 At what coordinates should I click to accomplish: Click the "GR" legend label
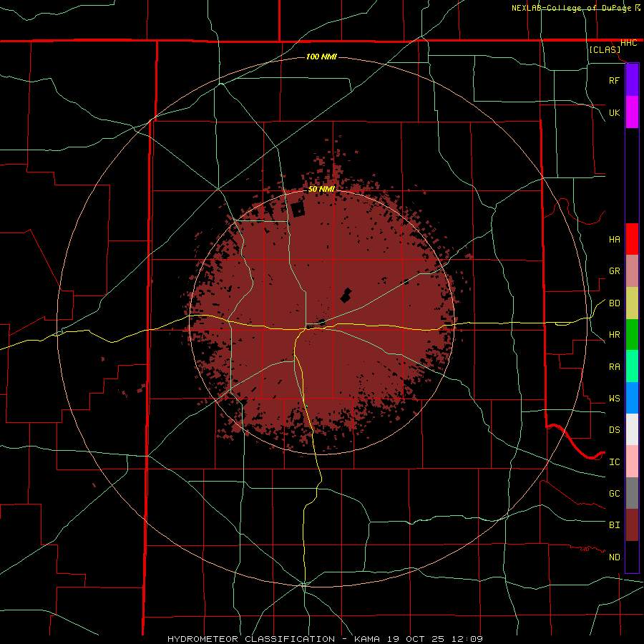tap(614, 271)
